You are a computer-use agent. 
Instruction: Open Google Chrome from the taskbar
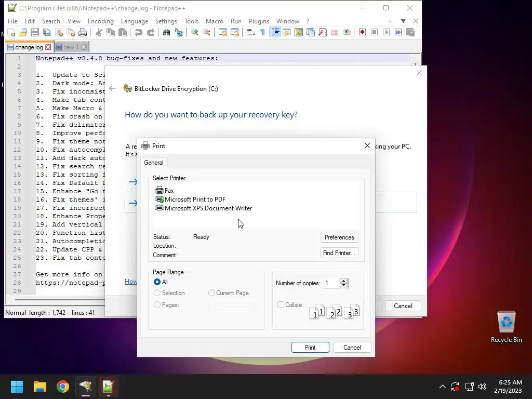click(x=63, y=387)
